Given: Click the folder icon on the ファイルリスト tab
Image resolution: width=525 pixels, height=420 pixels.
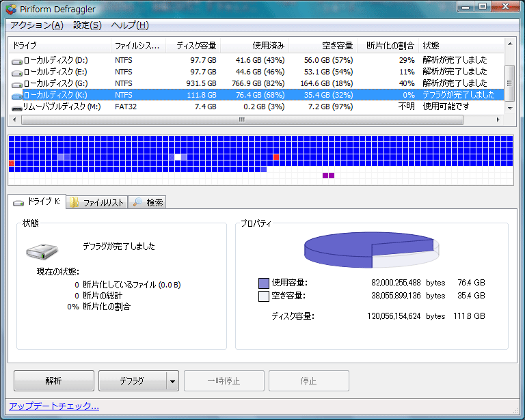Looking at the screenshot, I should (74, 202).
